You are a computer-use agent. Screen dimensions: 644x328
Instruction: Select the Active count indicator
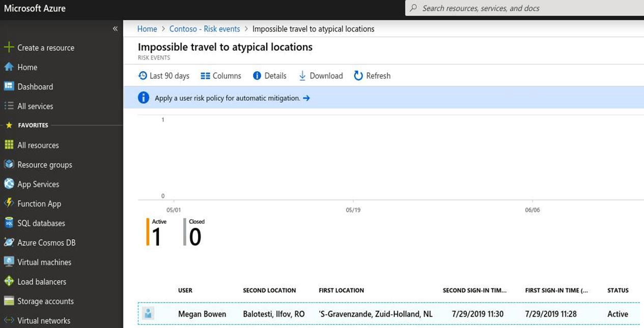point(157,232)
